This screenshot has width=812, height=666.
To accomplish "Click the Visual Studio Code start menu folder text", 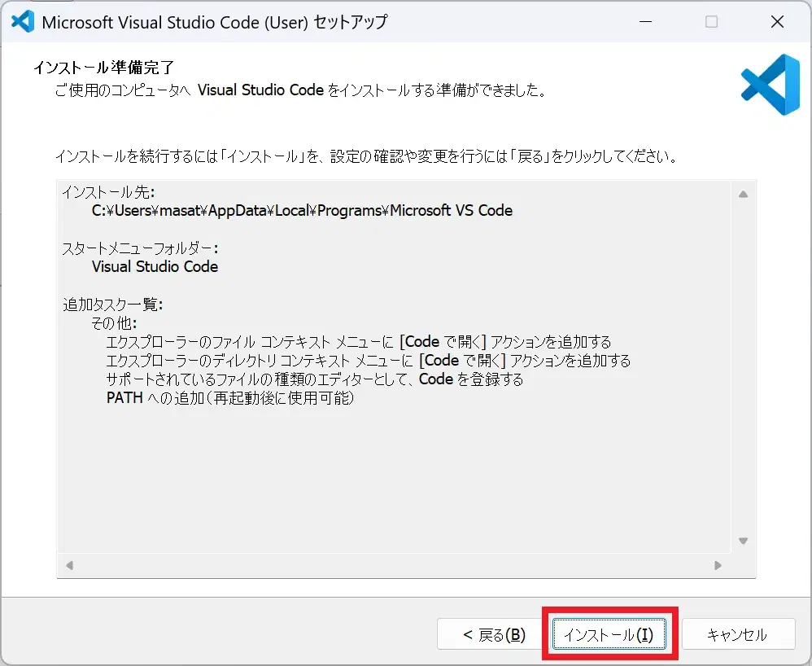I will (154, 266).
